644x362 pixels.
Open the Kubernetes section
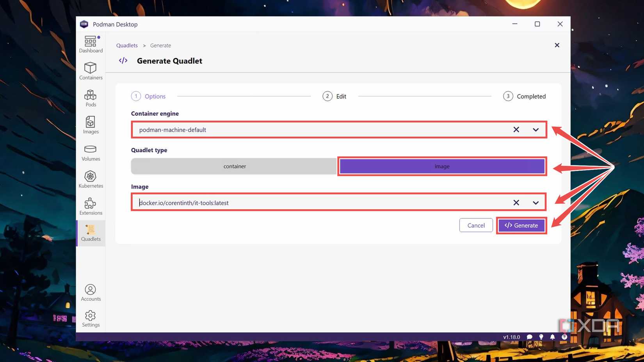coord(91,179)
